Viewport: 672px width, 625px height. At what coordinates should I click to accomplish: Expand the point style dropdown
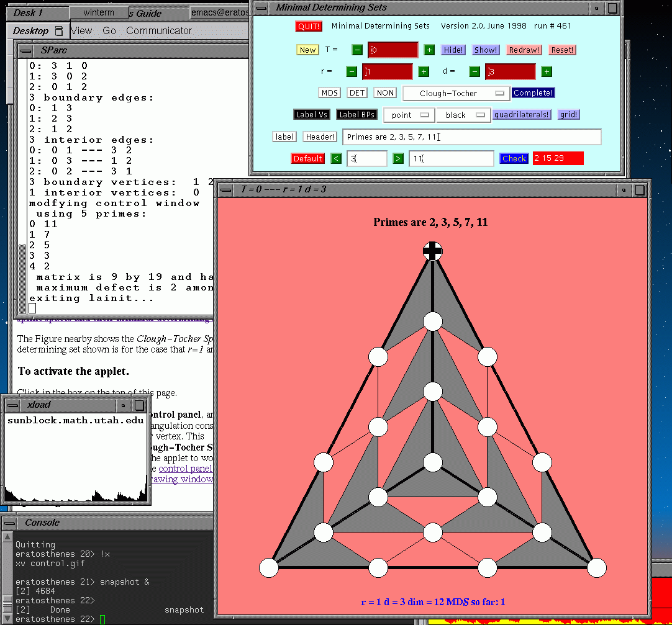tap(409, 115)
